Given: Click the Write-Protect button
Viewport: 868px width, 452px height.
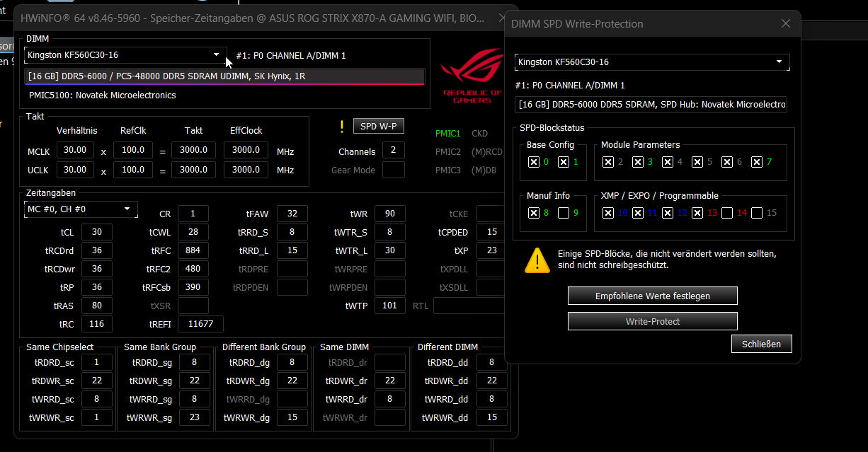Looking at the screenshot, I should pyautogui.click(x=653, y=321).
